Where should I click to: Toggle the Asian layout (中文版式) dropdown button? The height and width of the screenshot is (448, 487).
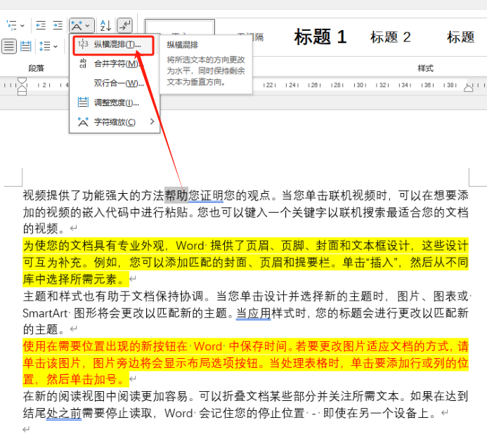coord(82,25)
